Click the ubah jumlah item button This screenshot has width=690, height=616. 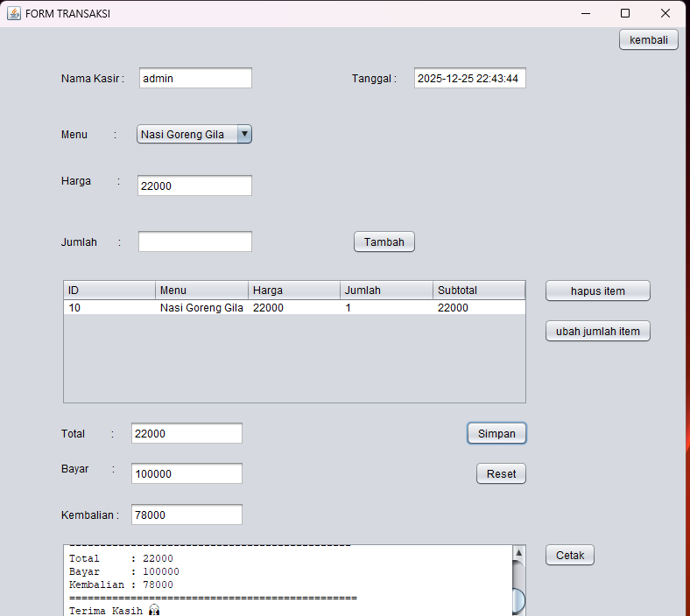597,332
